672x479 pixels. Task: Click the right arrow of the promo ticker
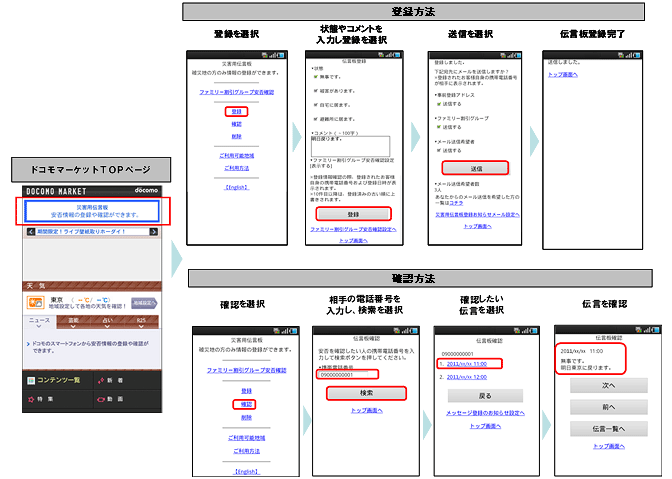click(x=153, y=231)
